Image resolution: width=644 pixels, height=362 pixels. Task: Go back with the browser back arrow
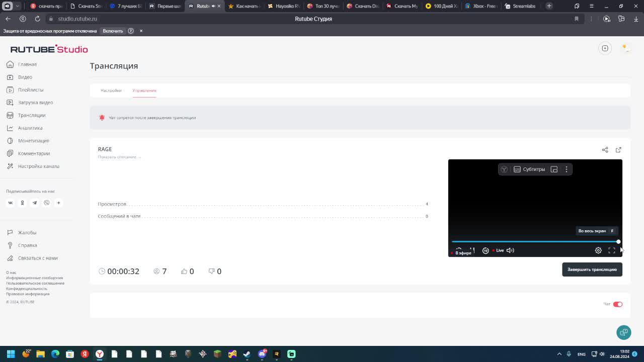coord(8,19)
